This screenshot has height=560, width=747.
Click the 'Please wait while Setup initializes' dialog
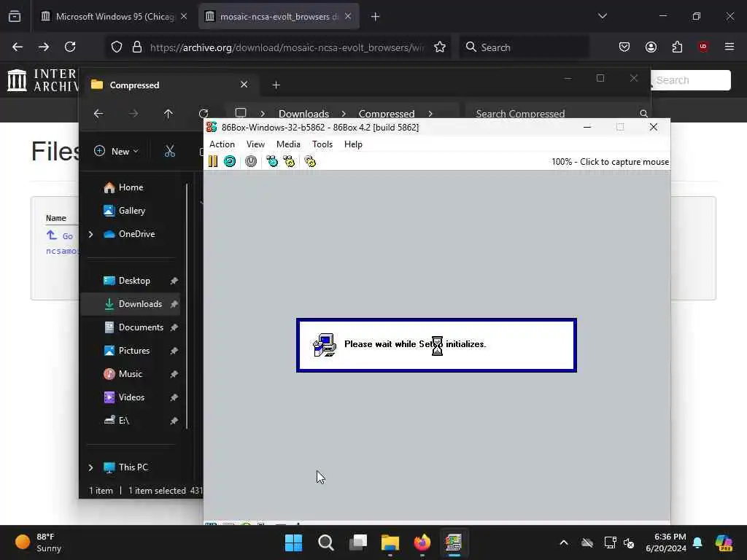pos(436,345)
